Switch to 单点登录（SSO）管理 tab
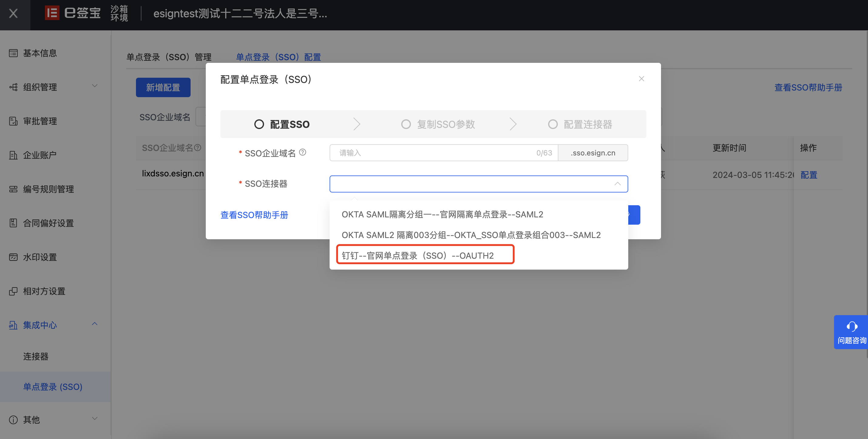 pos(169,57)
